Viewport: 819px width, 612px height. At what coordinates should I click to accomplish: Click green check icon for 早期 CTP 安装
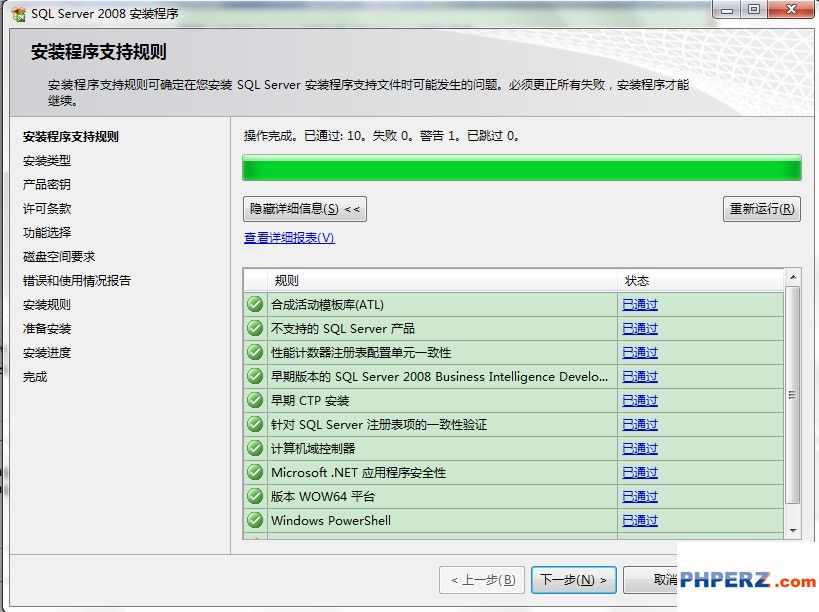(255, 400)
